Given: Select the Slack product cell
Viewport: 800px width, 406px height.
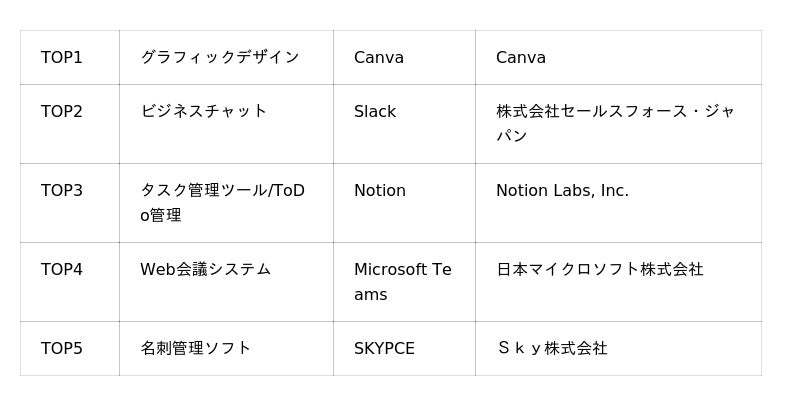Looking at the screenshot, I should 405,124.
